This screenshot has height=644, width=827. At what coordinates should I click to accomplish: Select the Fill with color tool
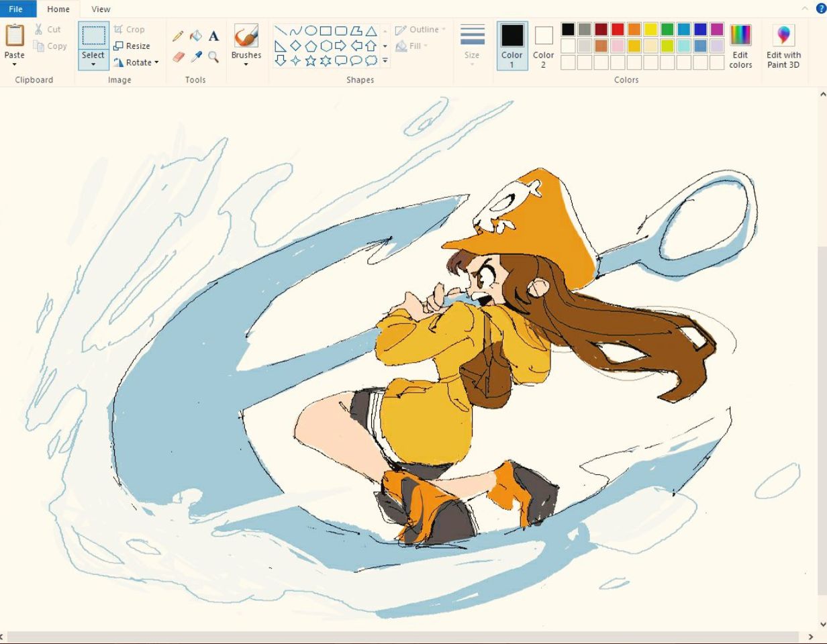pos(195,36)
